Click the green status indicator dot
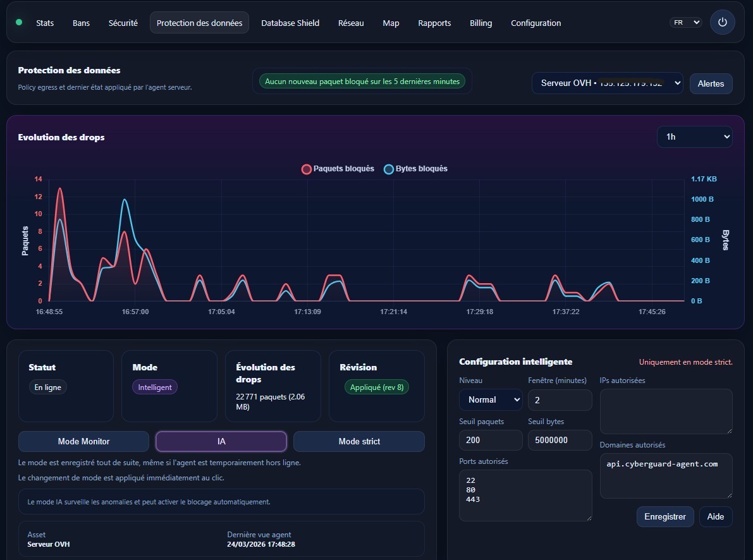Screen dimensions: 753x560 point(19,22)
